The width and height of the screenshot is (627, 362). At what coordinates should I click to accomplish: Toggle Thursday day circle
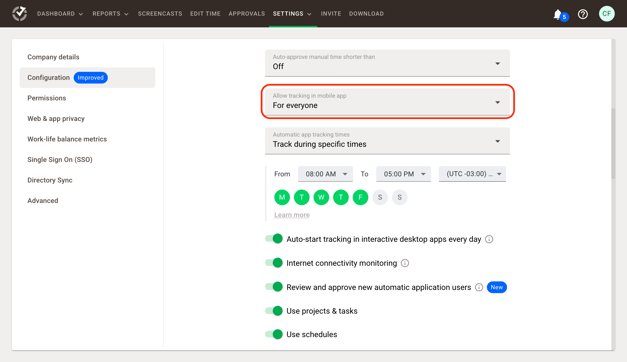[x=341, y=197]
